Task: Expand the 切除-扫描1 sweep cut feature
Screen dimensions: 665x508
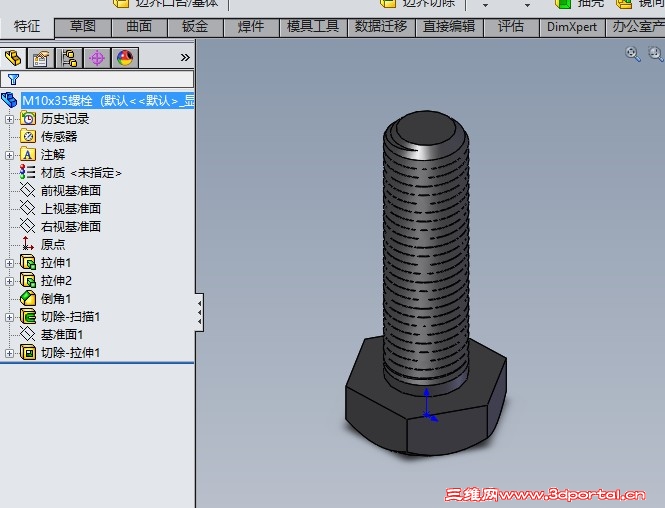Action: (x=9, y=317)
